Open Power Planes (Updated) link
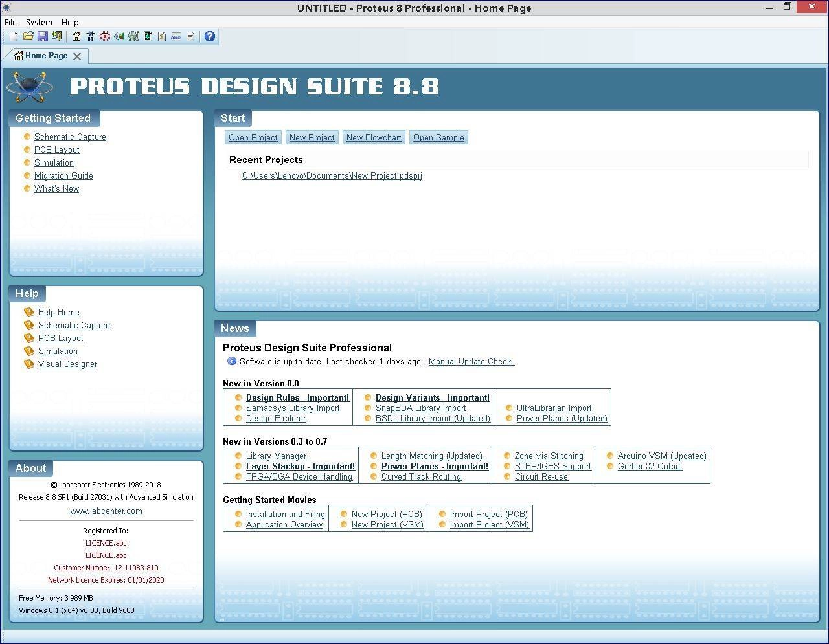This screenshot has width=829, height=644. (x=562, y=418)
